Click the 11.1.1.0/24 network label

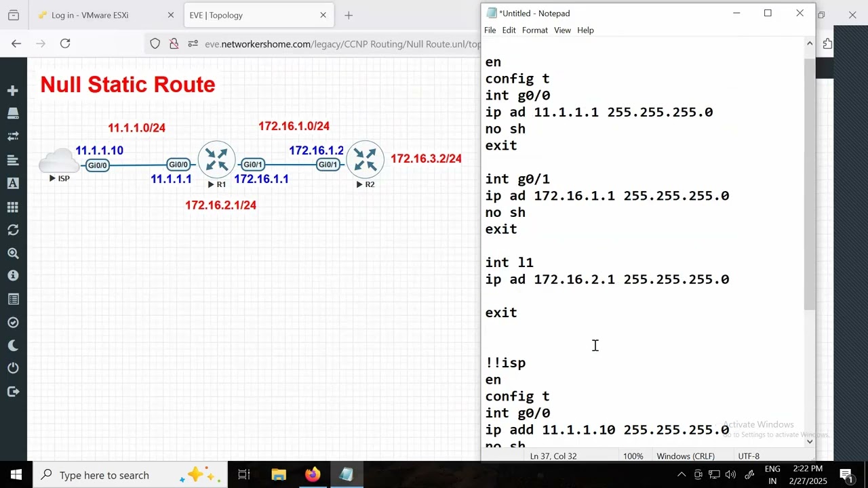pos(136,128)
